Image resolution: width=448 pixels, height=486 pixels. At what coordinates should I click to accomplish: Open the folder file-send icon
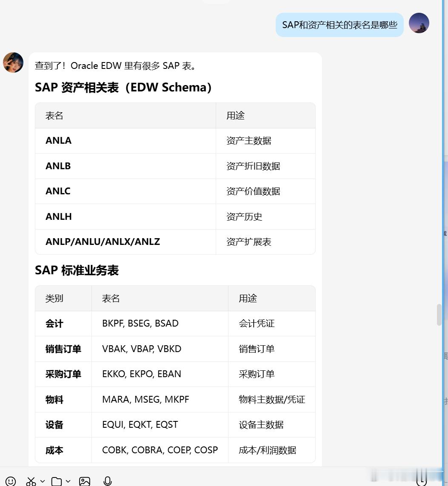coord(57,481)
